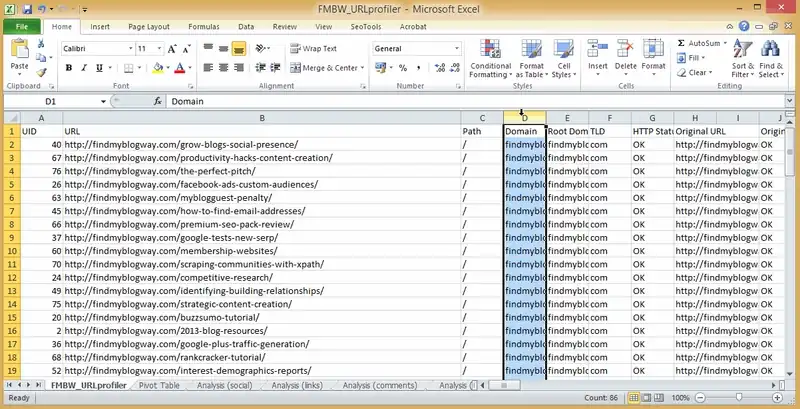Click the Undo icon in quick access toolbar
800x409 pixels.
point(42,9)
